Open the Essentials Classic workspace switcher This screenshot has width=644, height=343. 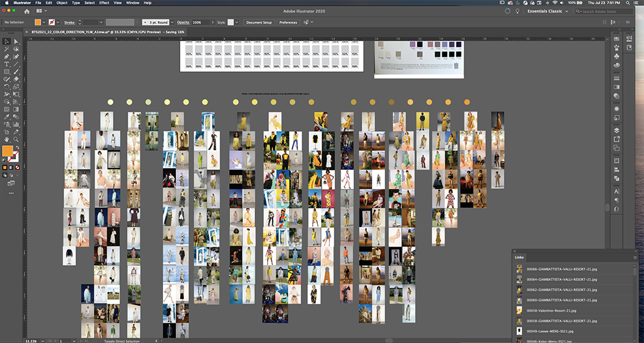pyautogui.click(x=548, y=11)
